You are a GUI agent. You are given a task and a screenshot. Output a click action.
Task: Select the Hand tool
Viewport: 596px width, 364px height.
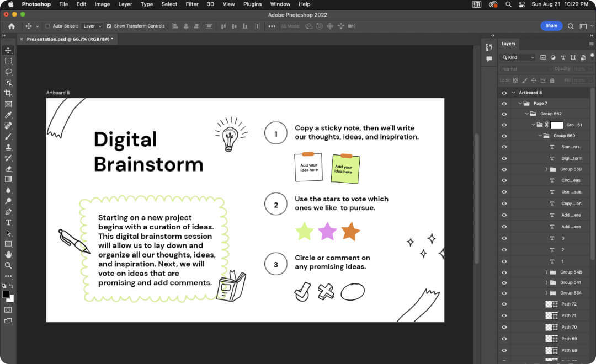[8, 254]
